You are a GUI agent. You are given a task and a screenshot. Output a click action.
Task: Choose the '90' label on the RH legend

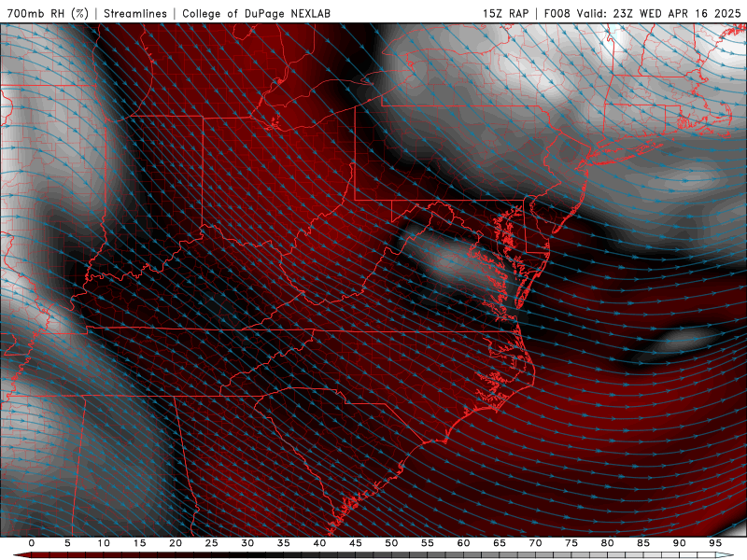click(680, 543)
